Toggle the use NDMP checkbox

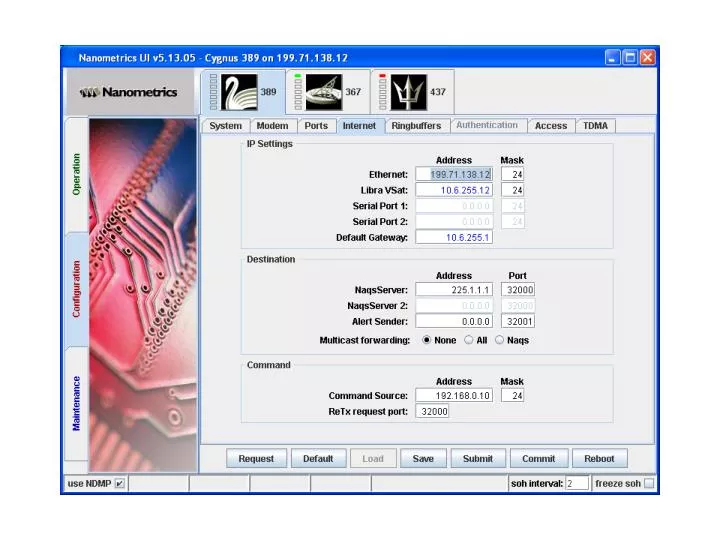120,484
